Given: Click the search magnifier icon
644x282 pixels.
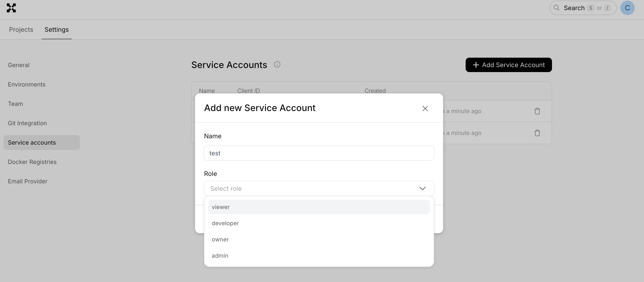Looking at the screenshot, I should (556, 8).
